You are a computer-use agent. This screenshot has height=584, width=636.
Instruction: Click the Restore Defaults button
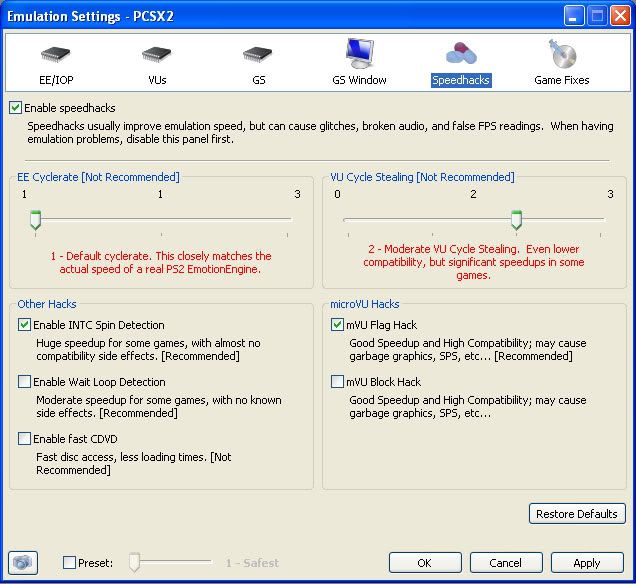577,514
